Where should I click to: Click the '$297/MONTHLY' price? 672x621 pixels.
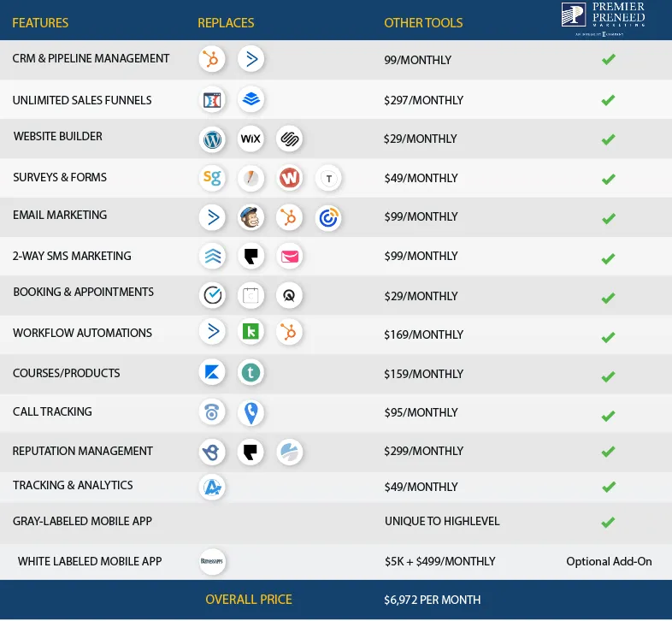point(424,100)
